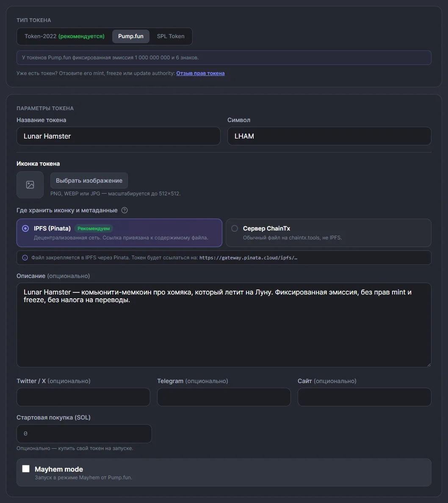
Task: Click the Запуск в режиме Mayhem description
Action: pos(83,478)
